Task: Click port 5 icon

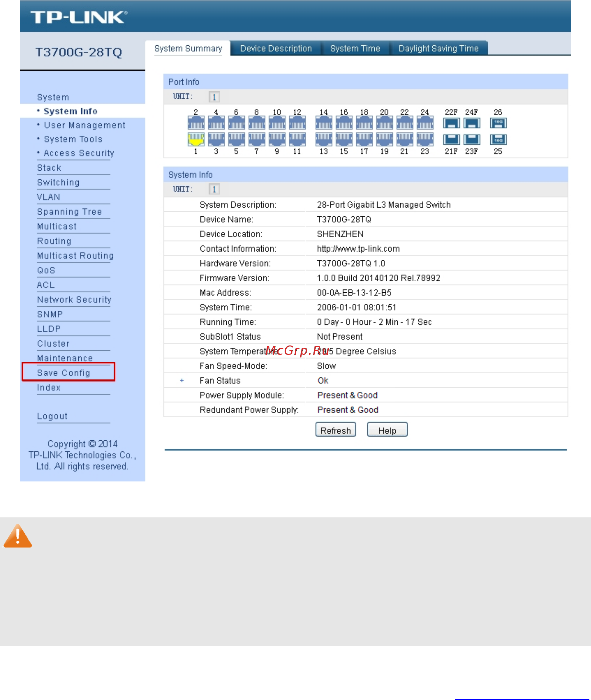Action: tap(236, 139)
